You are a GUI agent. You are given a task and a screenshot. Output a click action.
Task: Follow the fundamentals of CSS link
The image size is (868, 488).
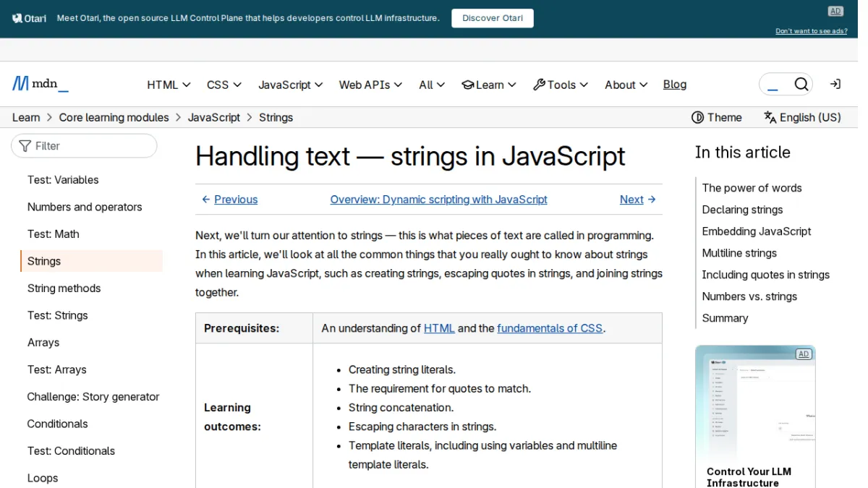(550, 328)
